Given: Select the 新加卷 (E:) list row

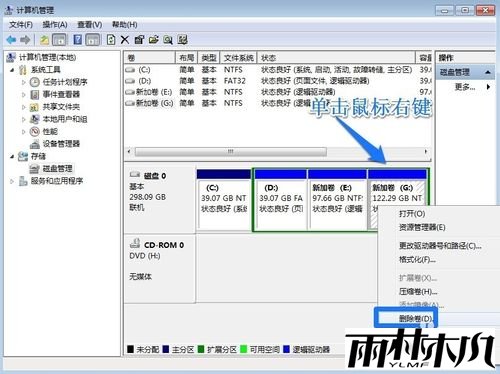Looking at the screenshot, I should coord(278,92).
